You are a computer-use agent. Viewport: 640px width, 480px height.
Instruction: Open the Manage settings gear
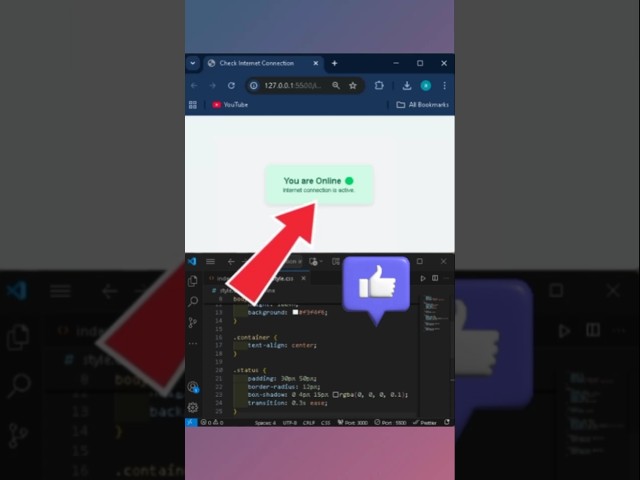pyautogui.click(x=193, y=407)
